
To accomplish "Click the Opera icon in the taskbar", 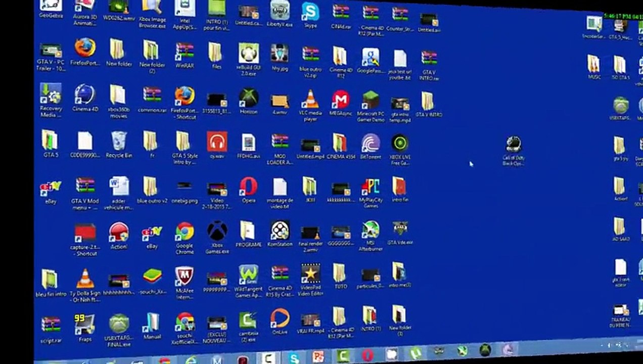I will [368, 355].
